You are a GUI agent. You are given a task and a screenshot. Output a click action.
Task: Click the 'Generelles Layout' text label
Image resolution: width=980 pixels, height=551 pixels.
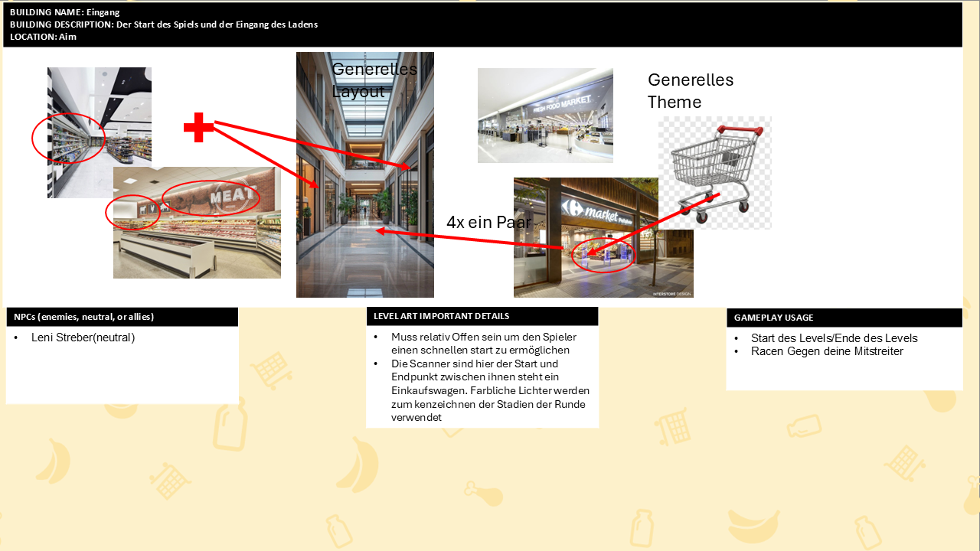pyautogui.click(x=374, y=80)
